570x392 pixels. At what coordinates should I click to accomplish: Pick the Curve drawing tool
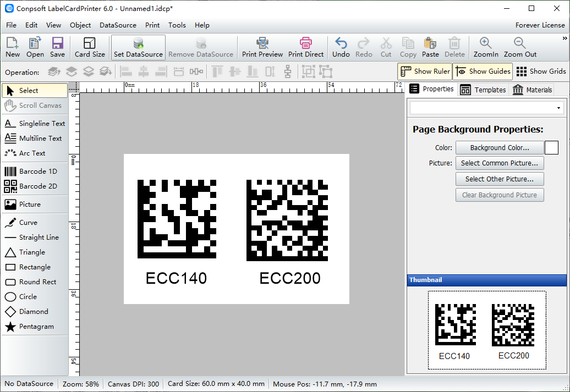click(x=35, y=222)
